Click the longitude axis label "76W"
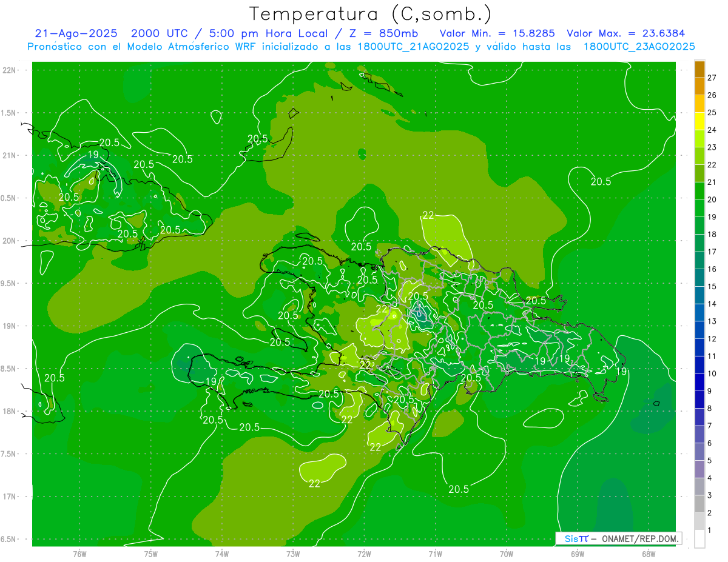728x562 pixels. click(79, 554)
